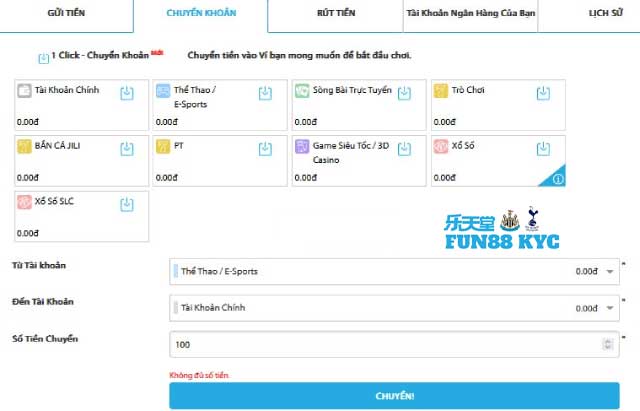This screenshot has height=411, width=640.
Task: Click transfer icon on Xổ Số SLC wallet
Action: (x=127, y=205)
